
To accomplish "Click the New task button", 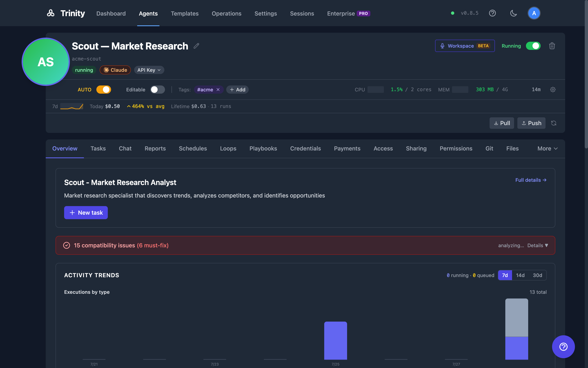I will pos(86,213).
